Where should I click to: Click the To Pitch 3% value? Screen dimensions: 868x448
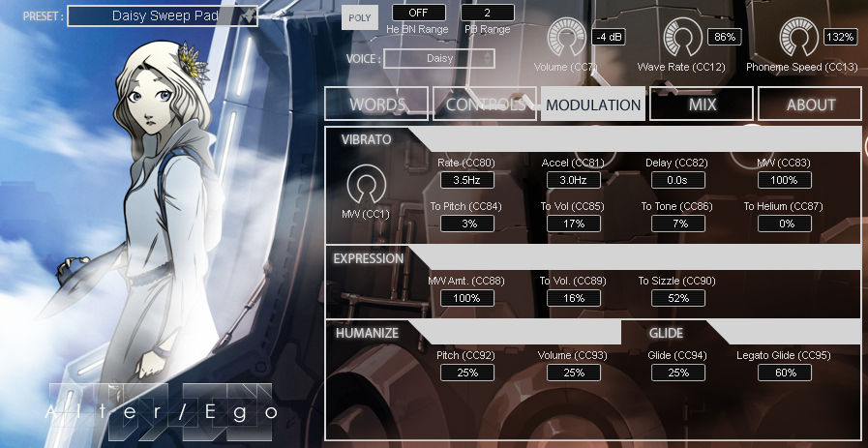467,224
